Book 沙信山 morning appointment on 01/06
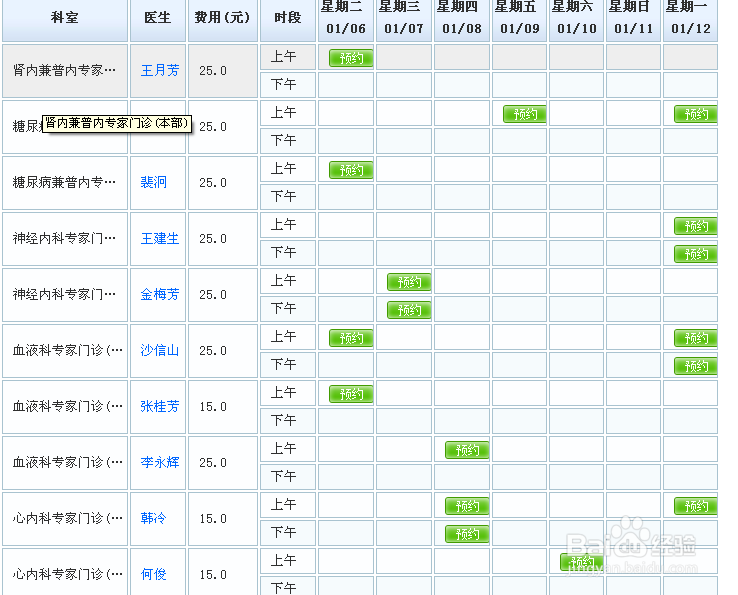 tap(351, 338)
